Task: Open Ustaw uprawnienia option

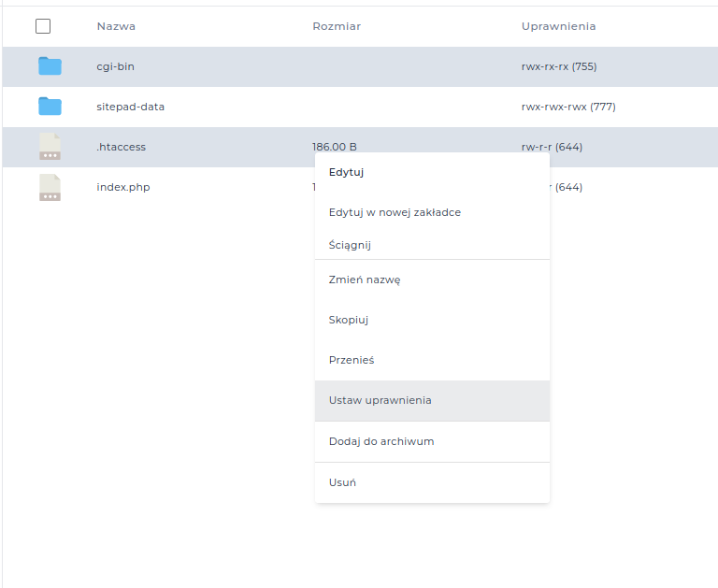Action: click(380, 400)
